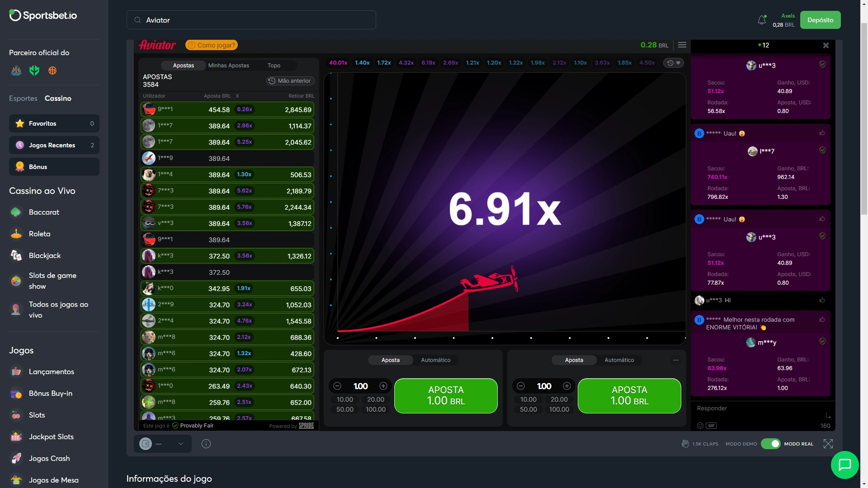Open Roleta live casino
Screen dimensions: 868x488
tap(39, 234)
